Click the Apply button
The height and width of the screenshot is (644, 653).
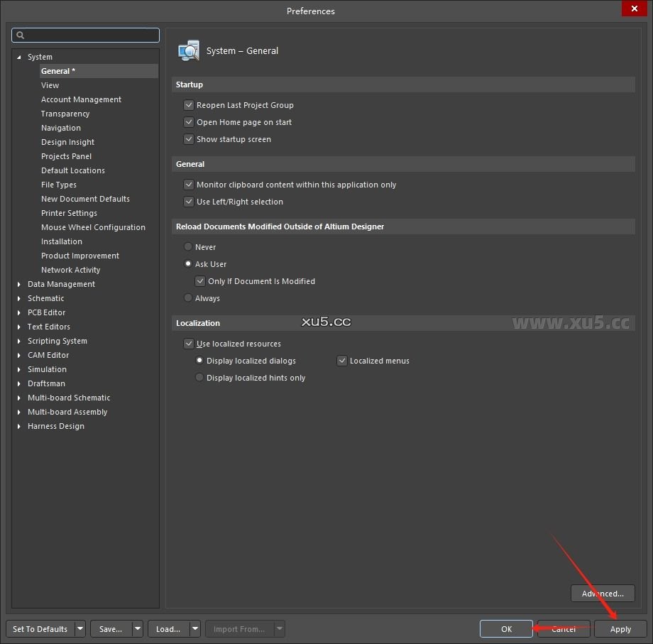(x=620, y=629)
